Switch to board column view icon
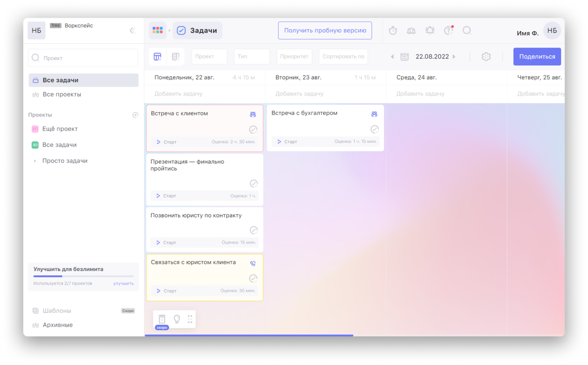This screenshot has width=588, height=365. pos(157,56)
